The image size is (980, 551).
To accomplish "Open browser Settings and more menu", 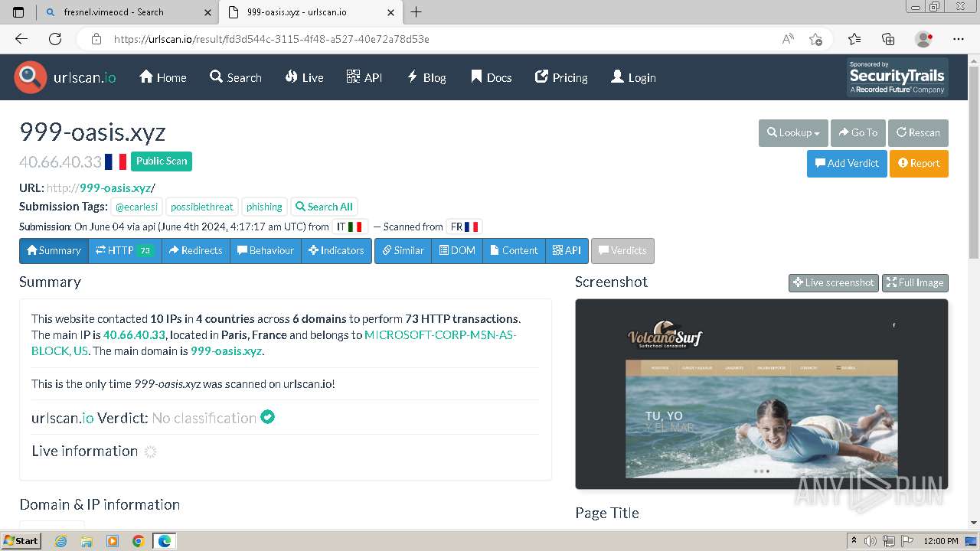I will [959, 39].
